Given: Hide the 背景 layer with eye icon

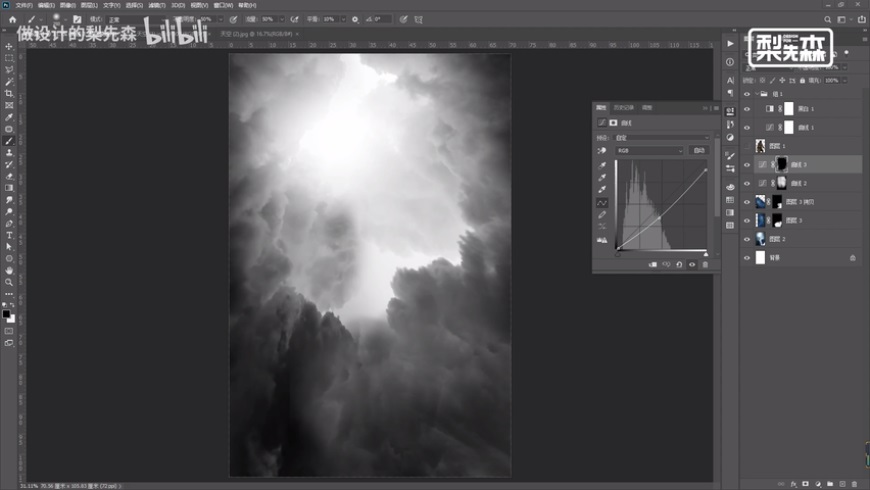Looking at the screenshot, I should [746, 257].
